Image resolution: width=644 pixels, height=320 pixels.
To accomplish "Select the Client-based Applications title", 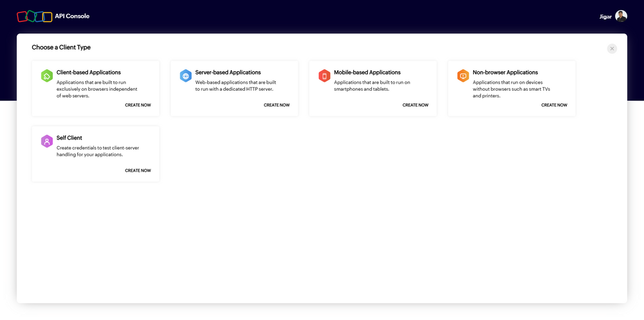I will coord(89,72).
